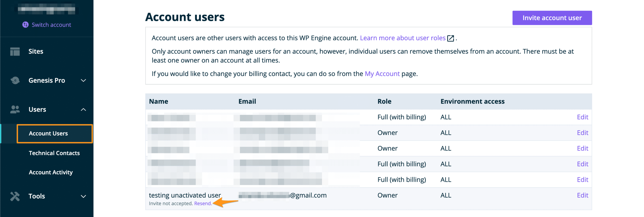Select the Sites navigation item
This screenshot has height=217, width=644.
(x=36, y=52)
